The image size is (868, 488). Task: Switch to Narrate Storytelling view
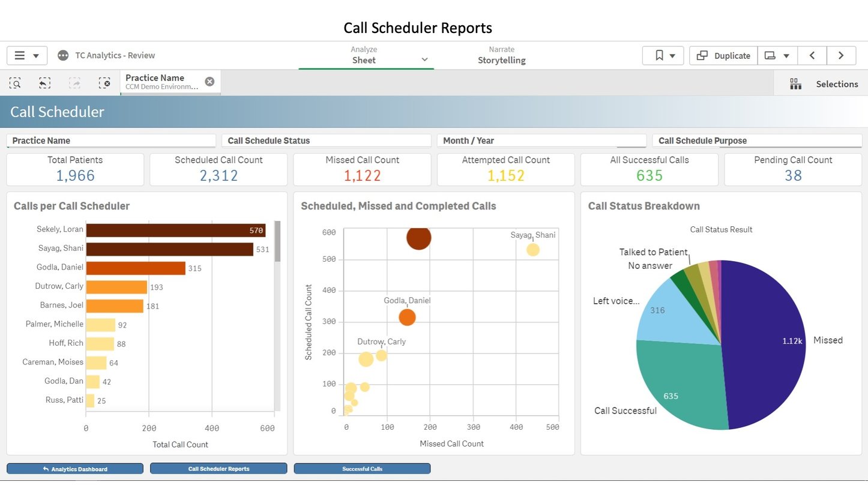coord(501,55)
